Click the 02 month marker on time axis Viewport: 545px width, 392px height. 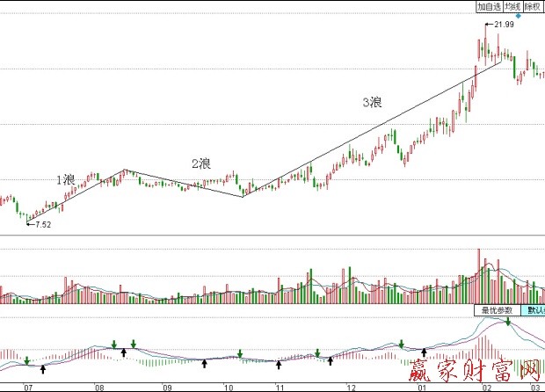click(488, 387)
